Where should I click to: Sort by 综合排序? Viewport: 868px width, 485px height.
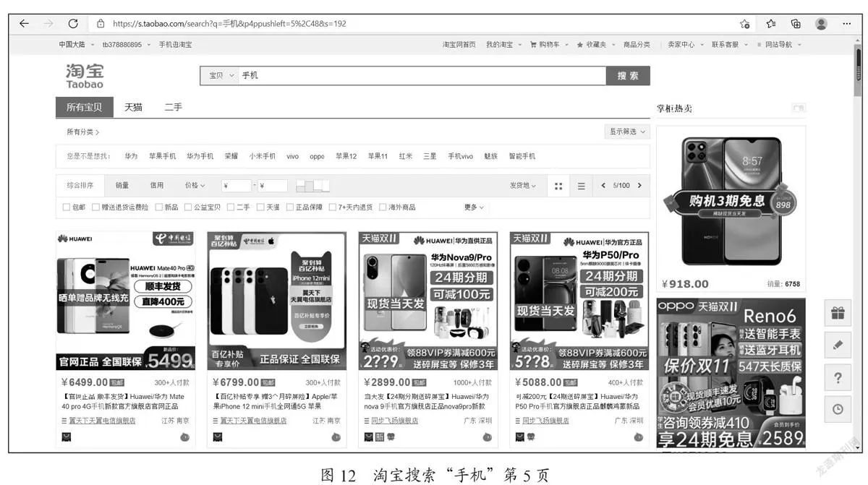point(80,186)
